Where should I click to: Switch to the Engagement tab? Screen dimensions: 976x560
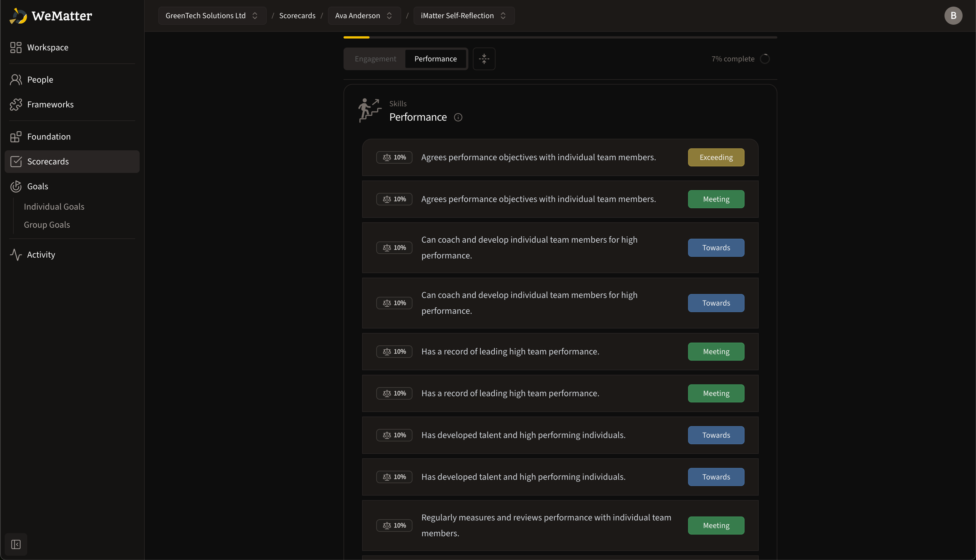click(x=375, y=59)
